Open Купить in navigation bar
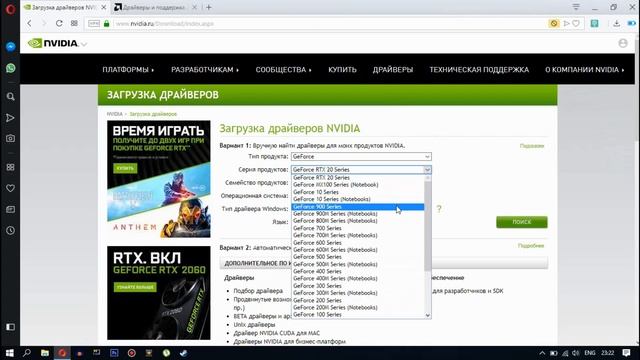 tap(342, 70)
